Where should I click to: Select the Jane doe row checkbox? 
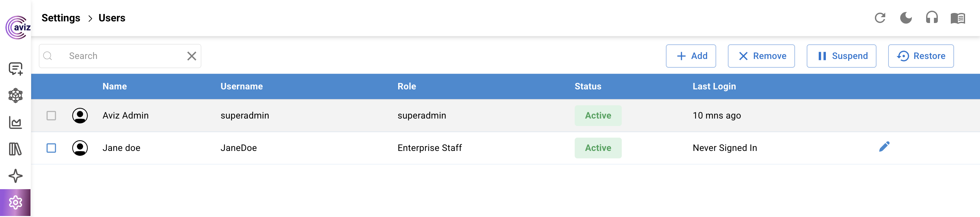[x=51, y=148]
